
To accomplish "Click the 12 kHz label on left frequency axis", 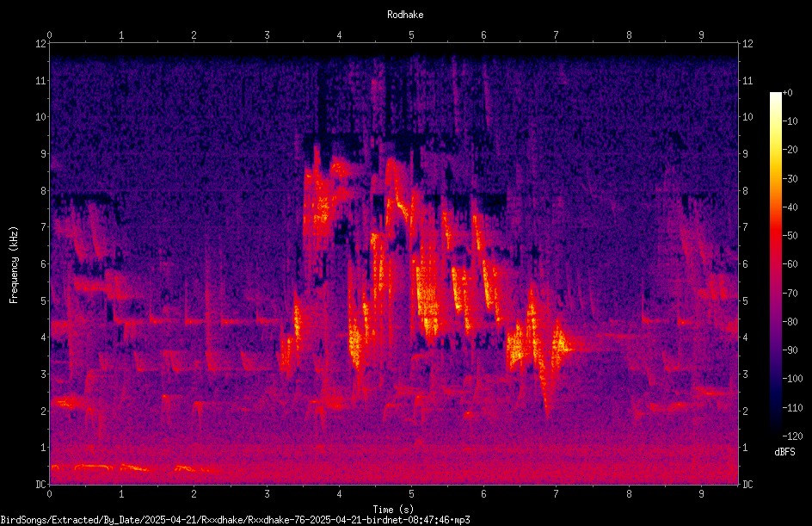I will [40, 44].
